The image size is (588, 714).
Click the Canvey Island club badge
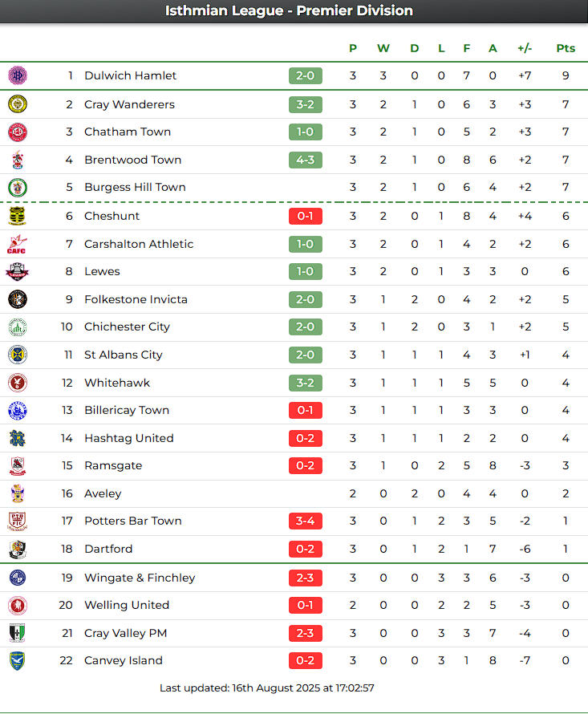(x=17, y=660)
